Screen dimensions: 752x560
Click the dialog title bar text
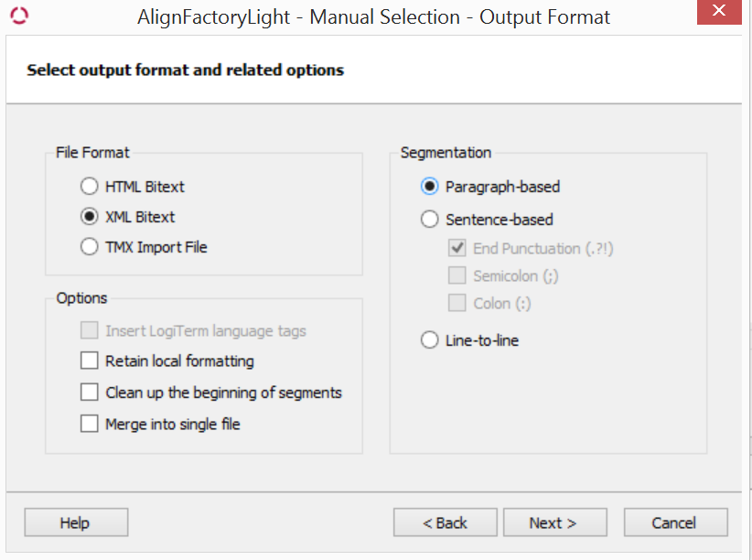(x=372, y=17)
